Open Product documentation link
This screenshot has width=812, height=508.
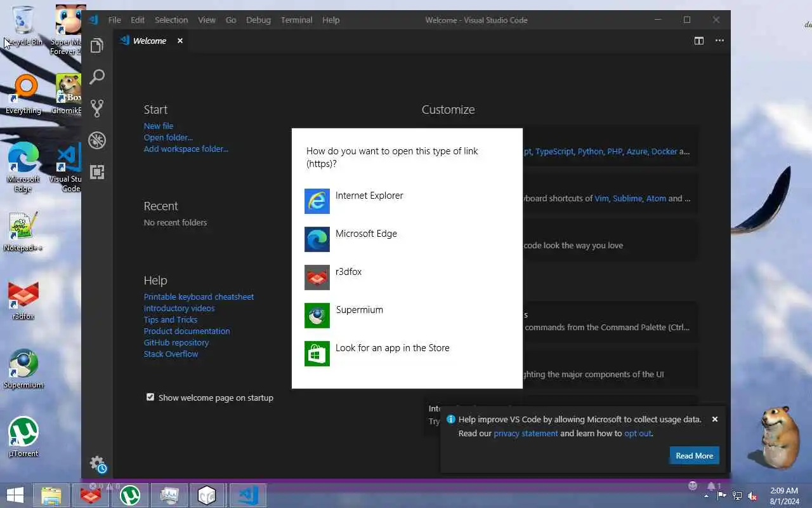pos(187,331)
